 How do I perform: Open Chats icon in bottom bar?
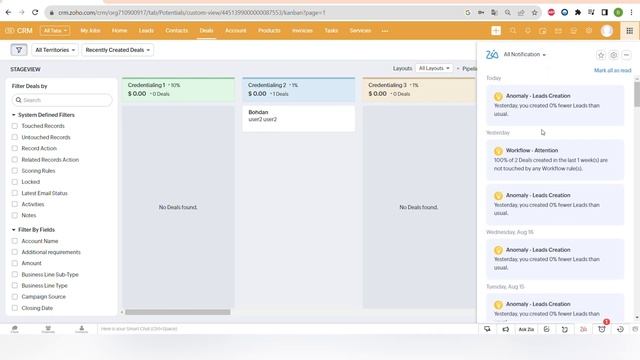pos(15,329)
